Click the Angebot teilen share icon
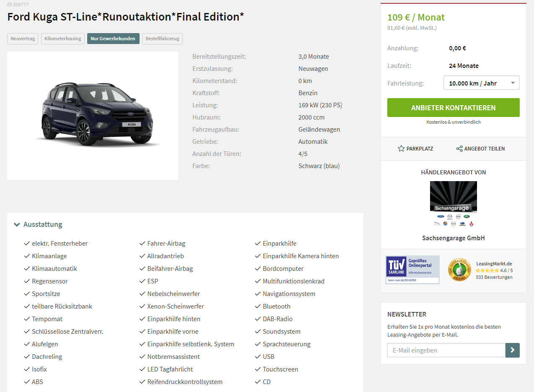 coord(459,148)
